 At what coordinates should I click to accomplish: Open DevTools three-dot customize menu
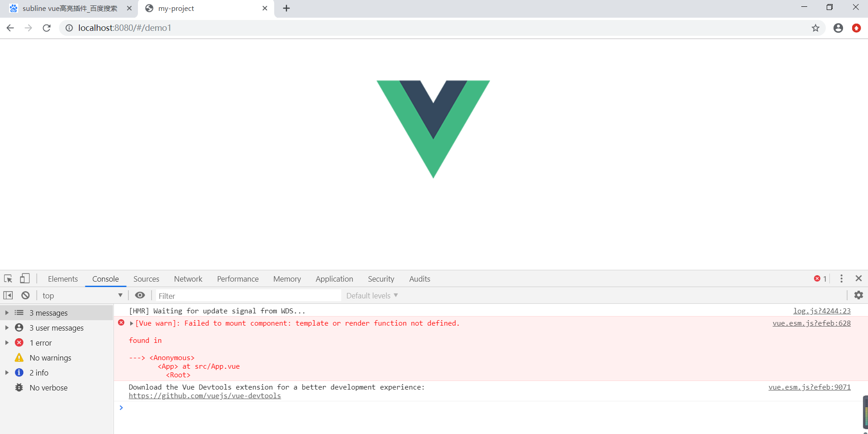tap(841, 279)
